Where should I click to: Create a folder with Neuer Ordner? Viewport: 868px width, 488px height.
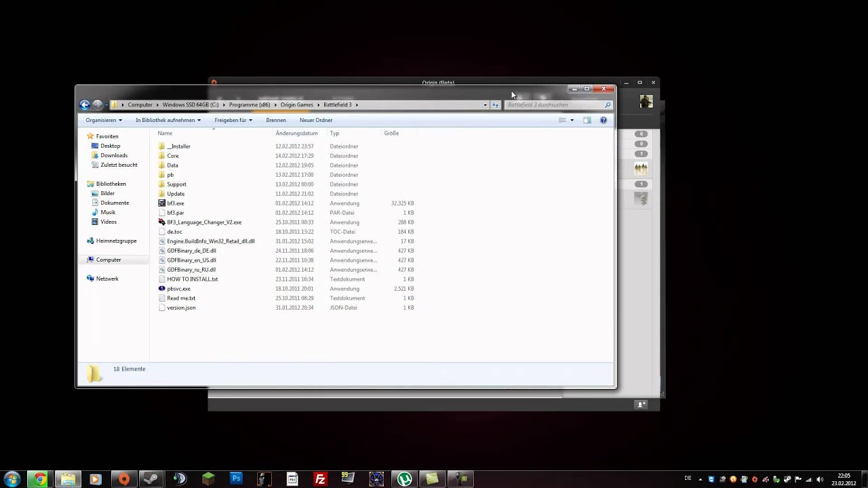pos(316,120)
